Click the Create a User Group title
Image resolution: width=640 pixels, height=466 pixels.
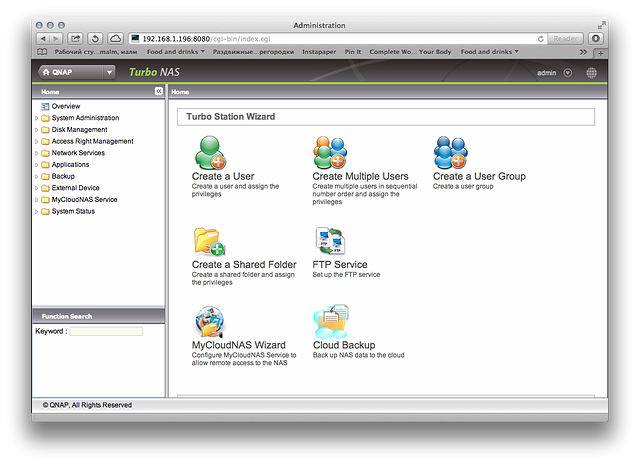(x=479, y=176)
